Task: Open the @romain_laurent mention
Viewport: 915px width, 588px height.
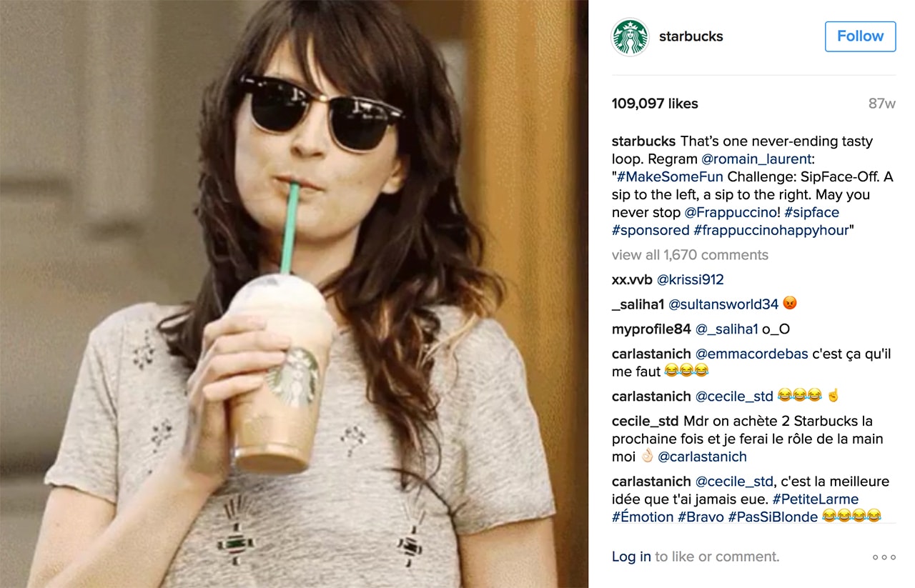Action: [757, 159]
